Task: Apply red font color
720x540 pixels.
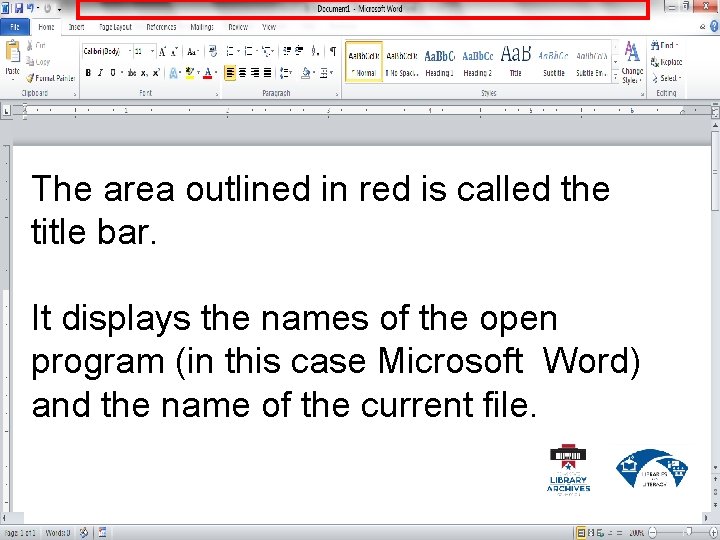Action: 208,73
